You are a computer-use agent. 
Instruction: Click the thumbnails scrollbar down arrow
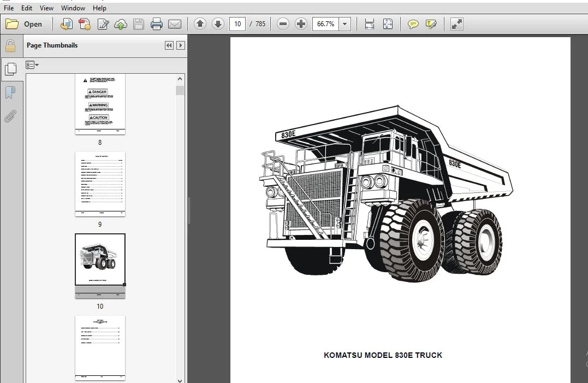click(x=180, y=380)
